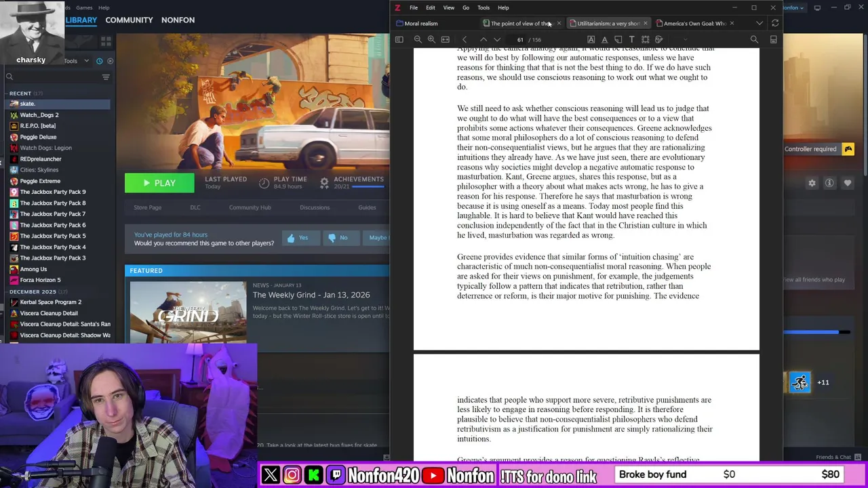Open the View menu in reader
This screenshot has height=488, width=868.
449,7
